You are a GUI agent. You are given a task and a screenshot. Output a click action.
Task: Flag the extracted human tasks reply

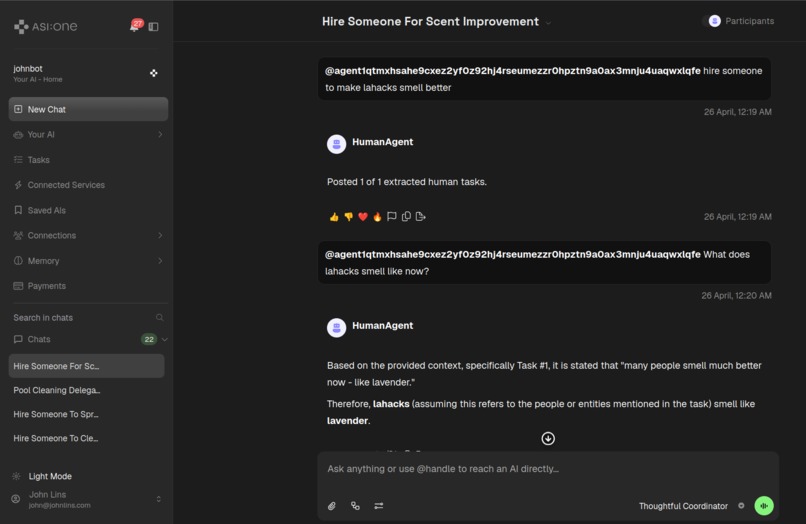(x=392, y=216)
